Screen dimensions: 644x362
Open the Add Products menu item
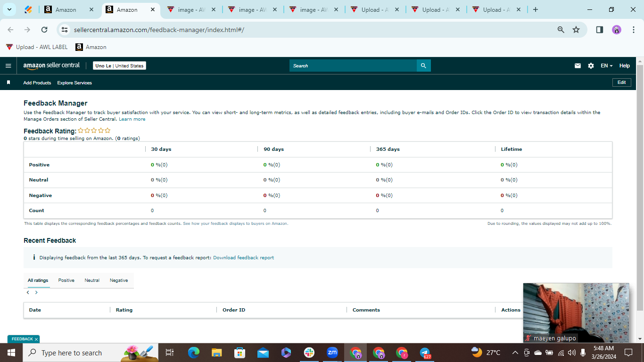click(x=37, y=83)
